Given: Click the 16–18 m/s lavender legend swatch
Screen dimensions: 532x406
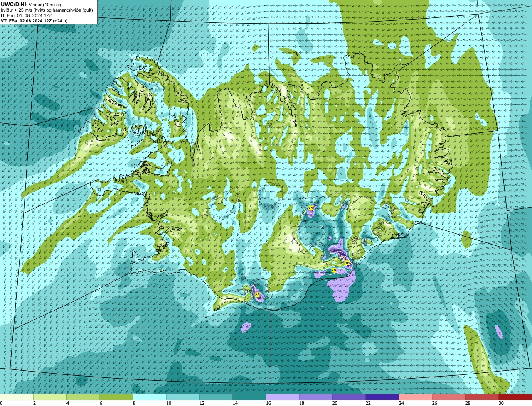Looking at the screenshot, I should pos(283,397).
